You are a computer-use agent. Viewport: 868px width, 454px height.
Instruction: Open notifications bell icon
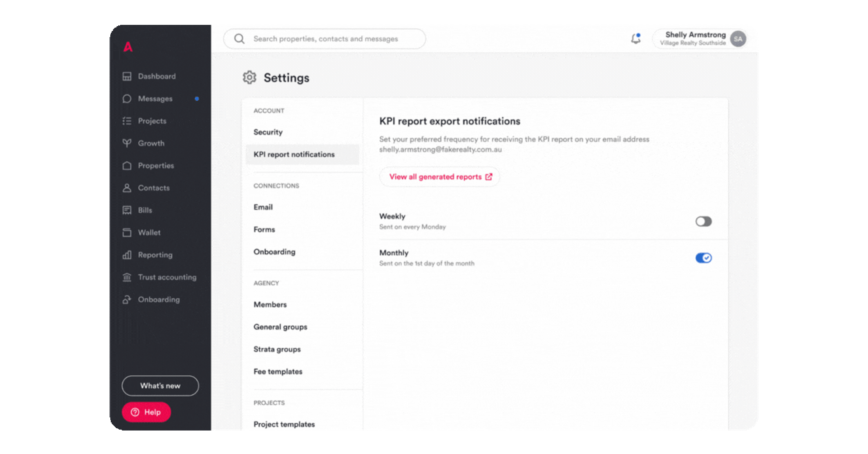pos(636,39)
